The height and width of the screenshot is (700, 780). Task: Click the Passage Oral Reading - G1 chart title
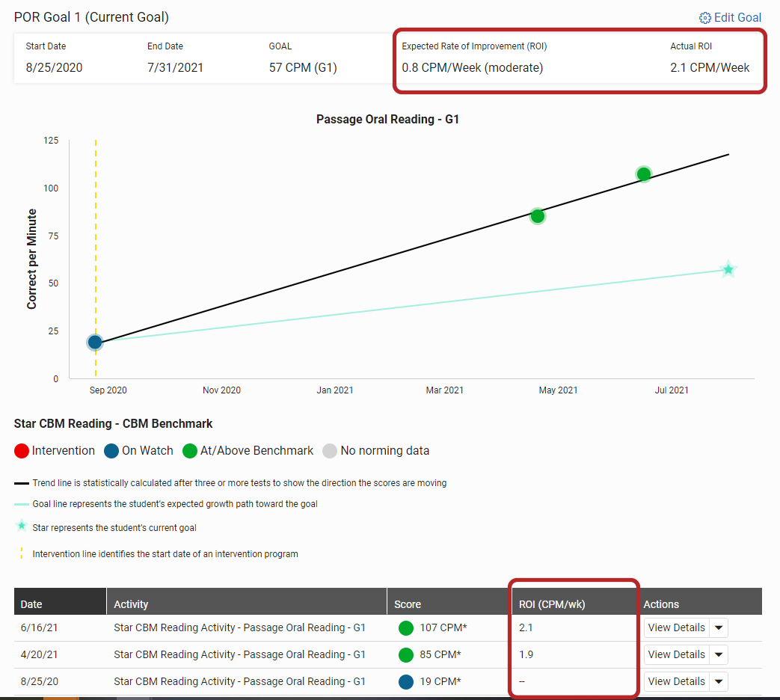coord(387,120)
